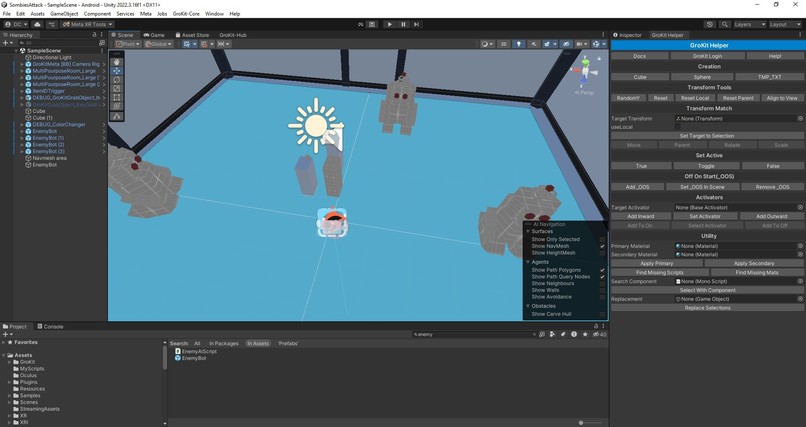Expand the GroKit folder in Assets
Viewport: 806px width, 427px height.
click(9, 362)
